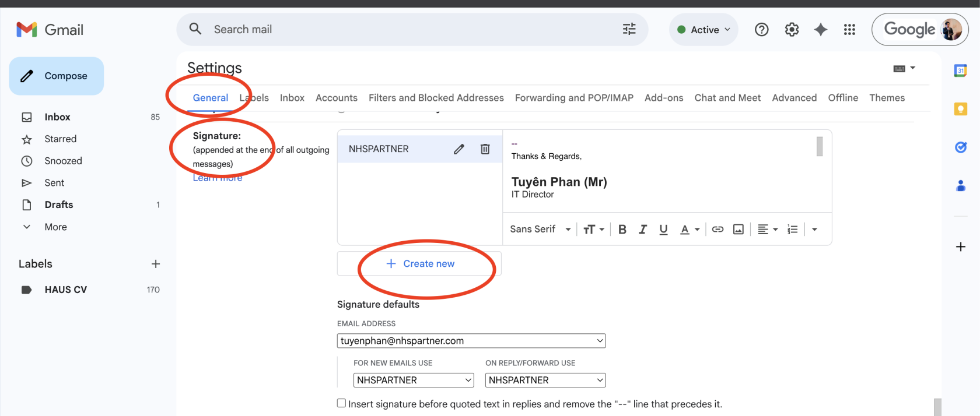Viewport: 980px width, 416px height.
Task: Insert an image into the signature
Action: pyautogui.click(x=738, y=230)
